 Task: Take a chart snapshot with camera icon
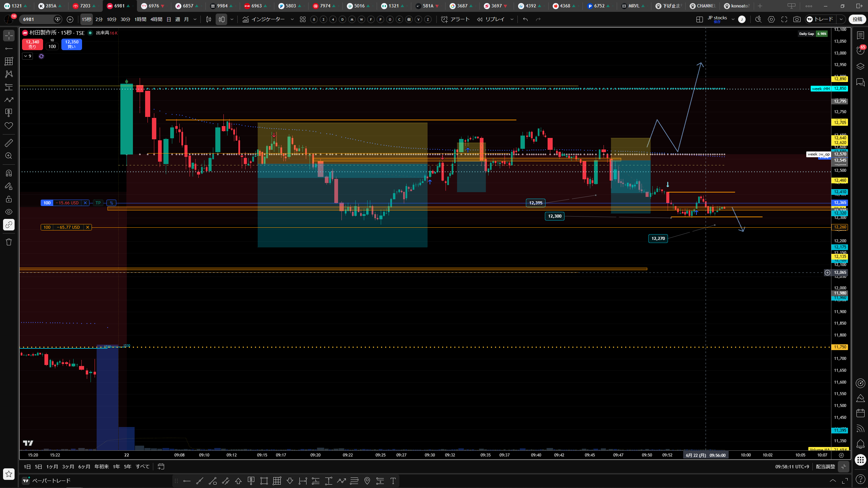click(797, 19)
